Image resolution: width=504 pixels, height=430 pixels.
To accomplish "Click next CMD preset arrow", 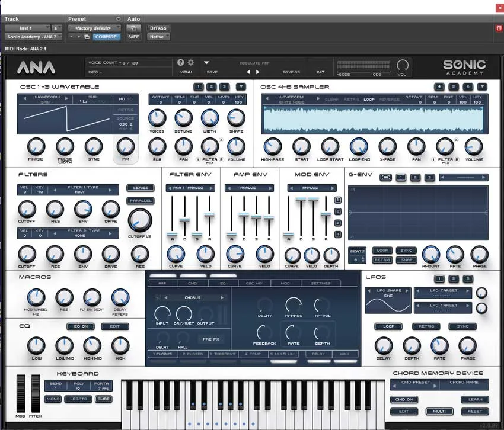I will [435, 386].
